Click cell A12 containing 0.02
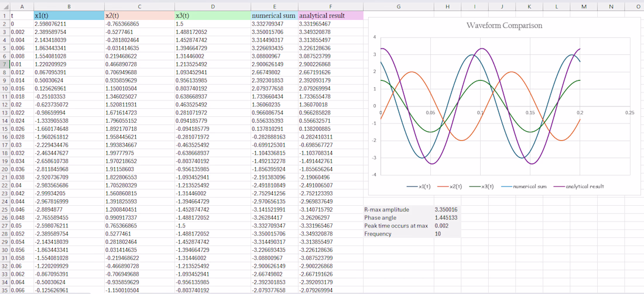Viewport: 644px width, 294px height. click(21, 105)
